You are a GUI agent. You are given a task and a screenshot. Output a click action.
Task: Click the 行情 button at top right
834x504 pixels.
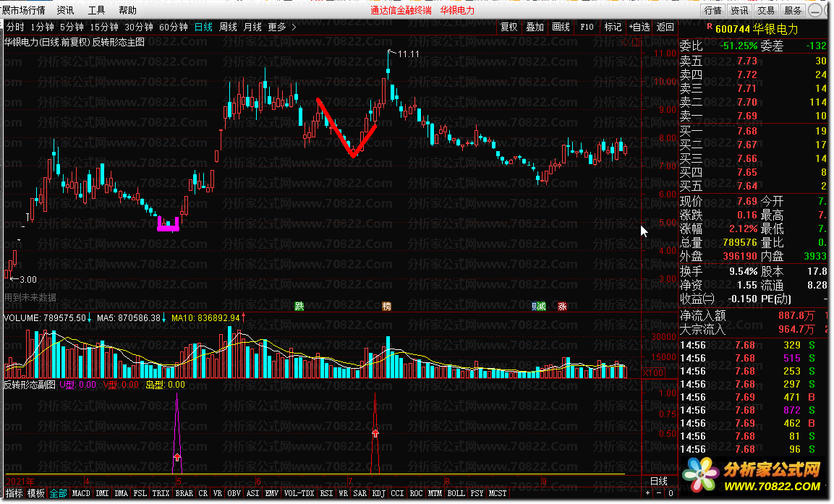[712, 10]
